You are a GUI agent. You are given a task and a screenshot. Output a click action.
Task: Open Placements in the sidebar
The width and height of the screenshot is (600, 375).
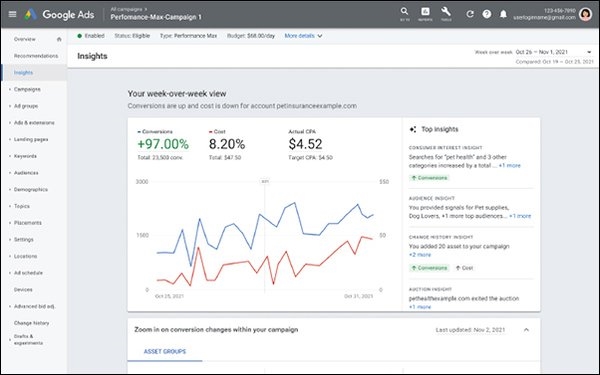pos(28,223)
